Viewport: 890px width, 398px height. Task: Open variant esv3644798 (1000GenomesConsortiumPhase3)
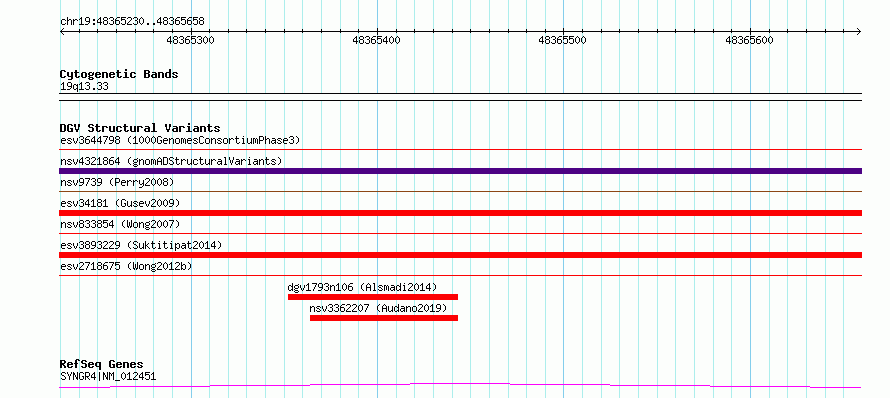tap(180, 140)
